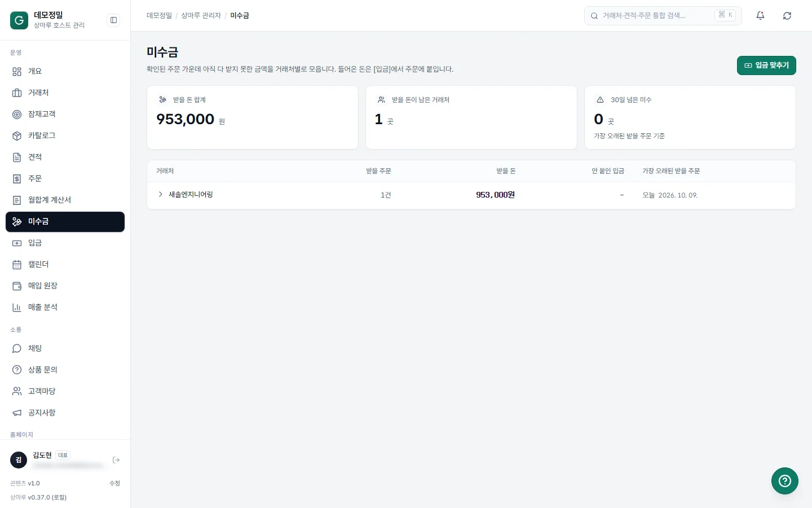Go to 입금 in the sidebar

coord(65,243)
